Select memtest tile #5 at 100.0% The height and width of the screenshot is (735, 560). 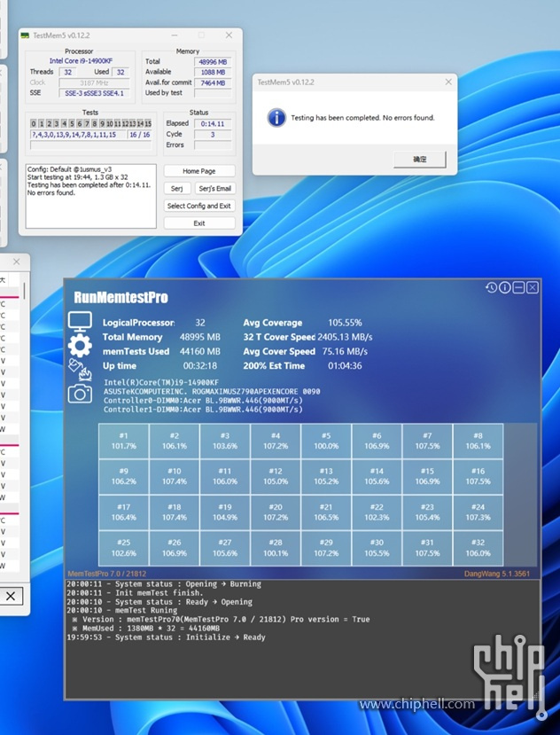[x=326, y=442]
